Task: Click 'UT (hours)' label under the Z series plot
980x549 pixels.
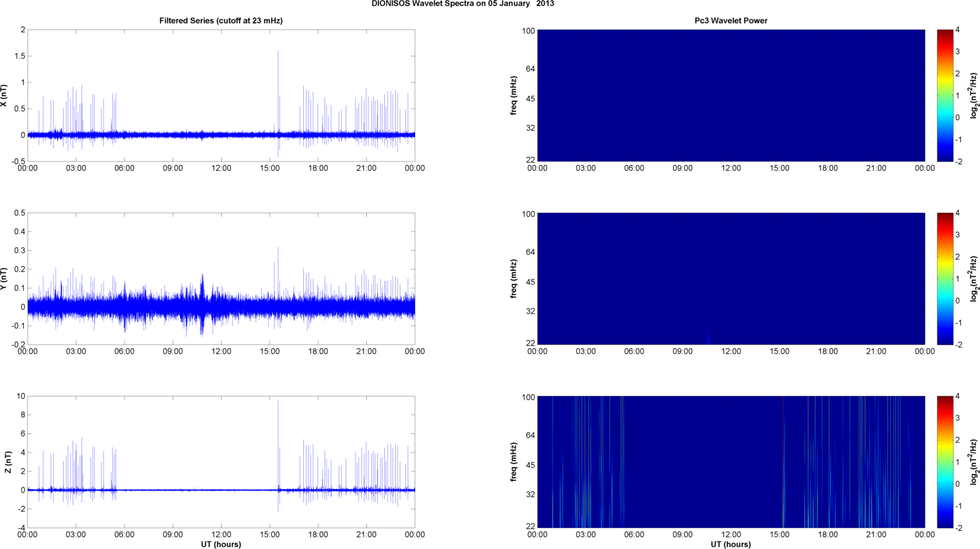Action: coord(221,544)
